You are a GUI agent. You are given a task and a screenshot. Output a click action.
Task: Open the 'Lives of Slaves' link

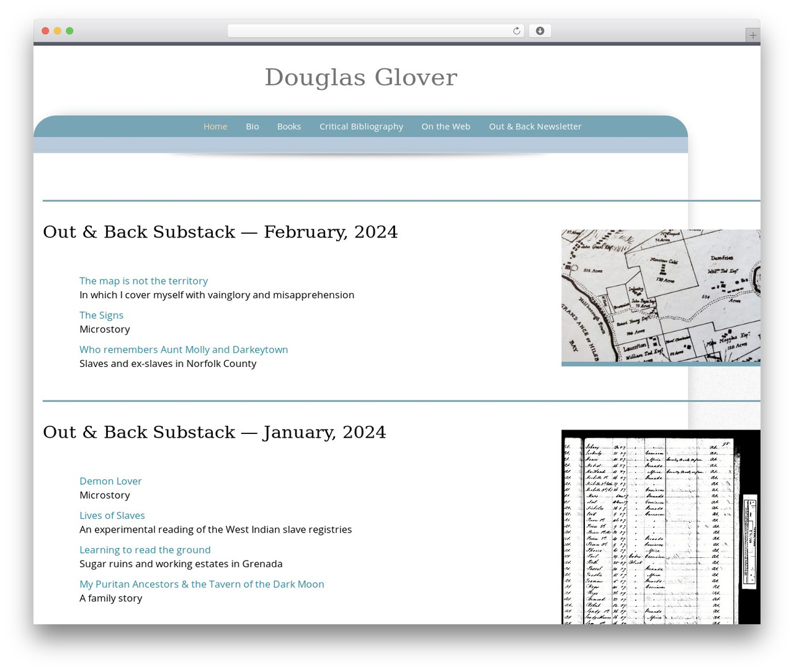[112, 515]
